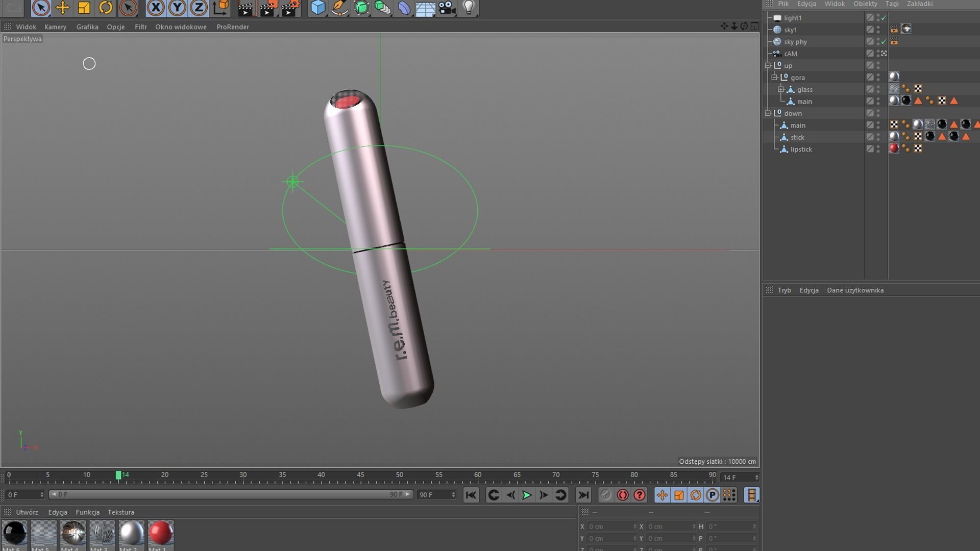Viewport: 980px width, 551px height.
Task: Click the current frame 14 F field
Action: click(740, 478)
